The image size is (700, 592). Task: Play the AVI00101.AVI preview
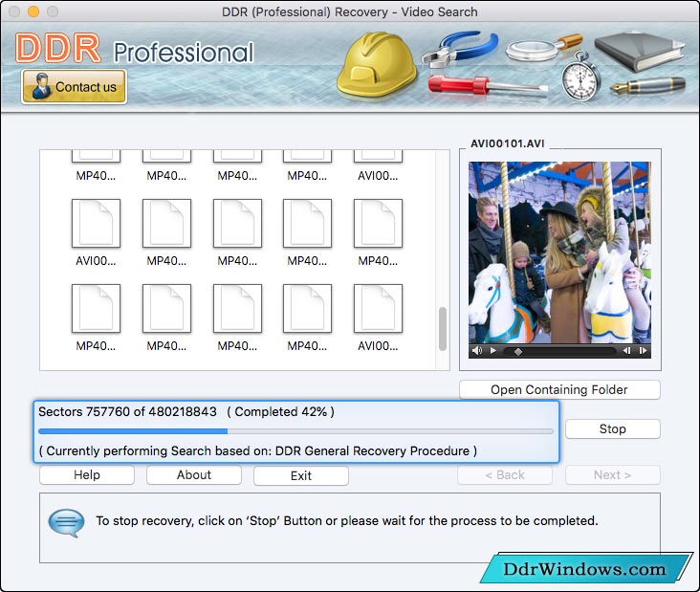coord(492,351)
